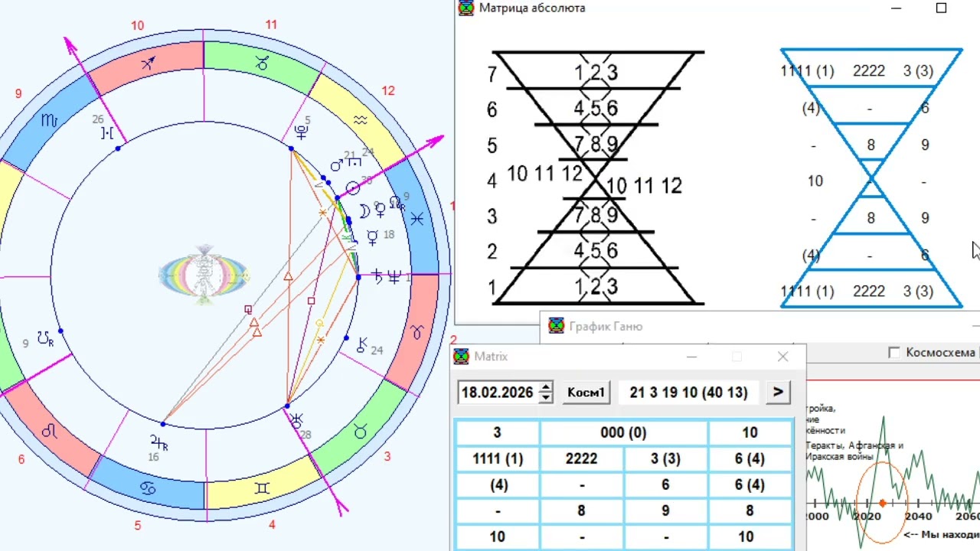This screenshot has width=980, height=551.
Task: Click the 18.02.2026 date field
Action: click(x=498, y=393)
